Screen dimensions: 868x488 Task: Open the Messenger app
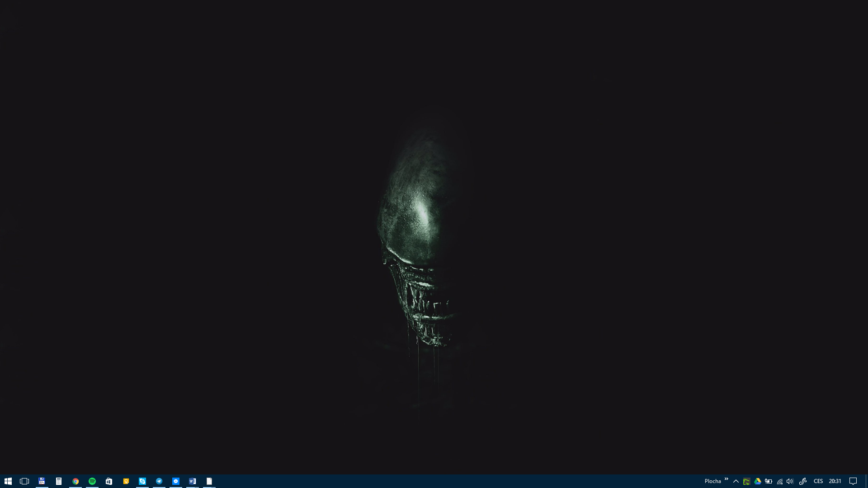(176, 481)
